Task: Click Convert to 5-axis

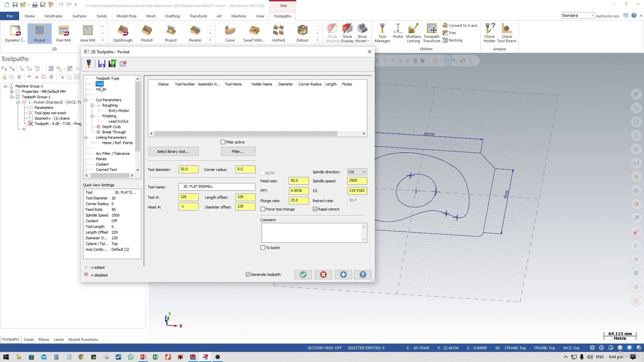Action: [x=460, y=26]
